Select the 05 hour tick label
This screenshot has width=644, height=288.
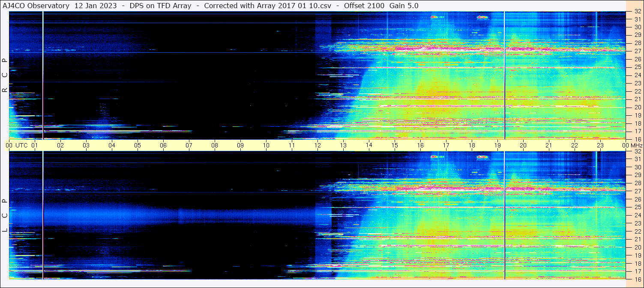[138, 145]
